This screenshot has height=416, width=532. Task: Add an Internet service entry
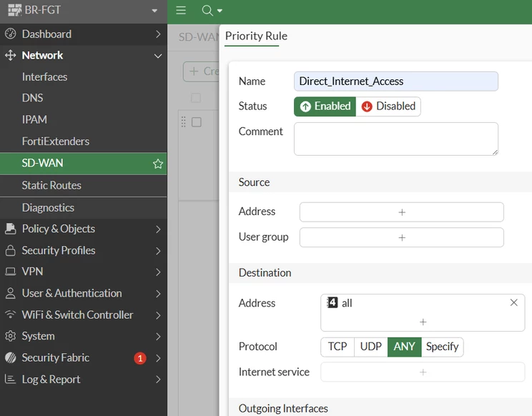423,372
